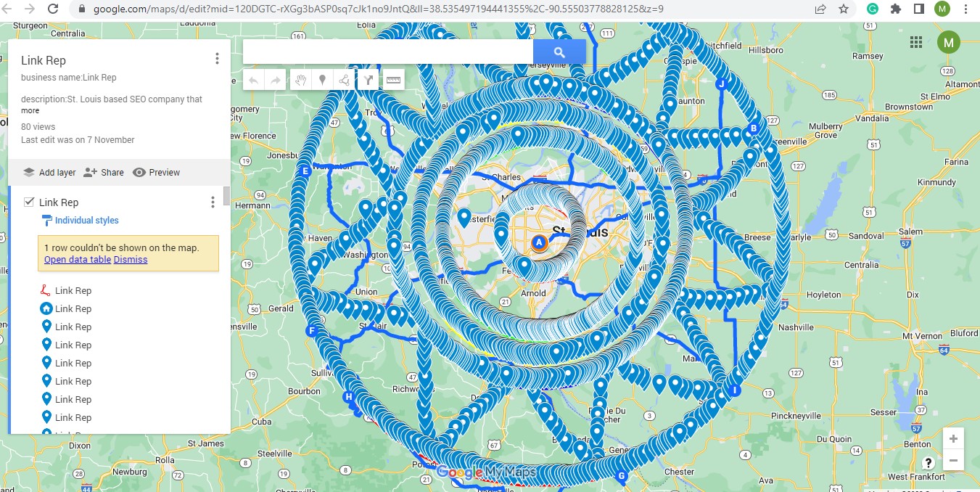Open the Extensions puzzle icon
Viewport: 980px width, 492px height.
(x=896, y=9)
